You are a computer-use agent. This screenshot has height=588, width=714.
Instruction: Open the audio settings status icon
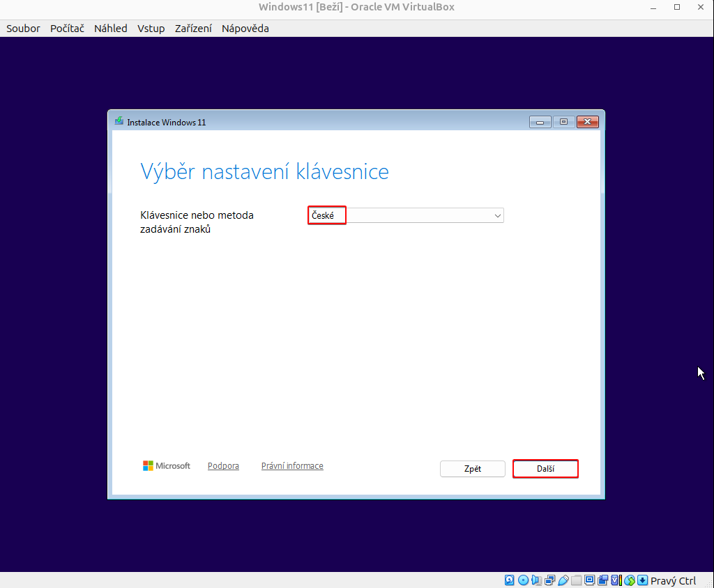[x=536, y=580]
